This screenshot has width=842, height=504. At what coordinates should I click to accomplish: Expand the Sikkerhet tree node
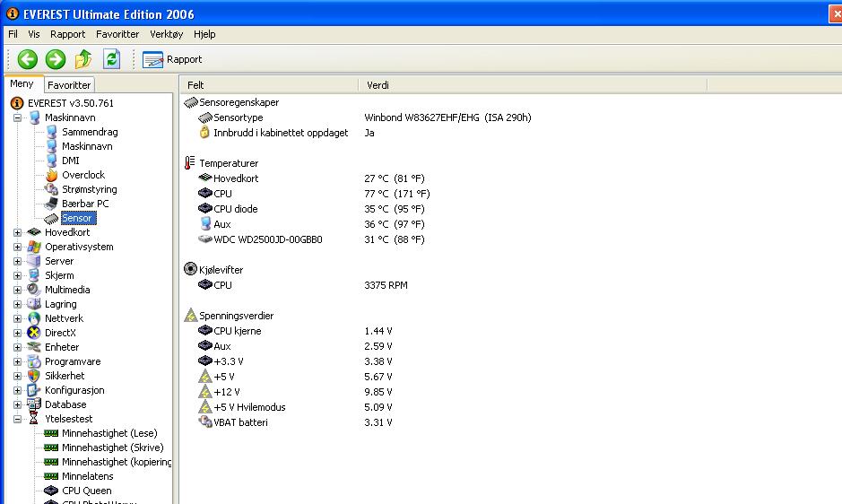point(17,376)
